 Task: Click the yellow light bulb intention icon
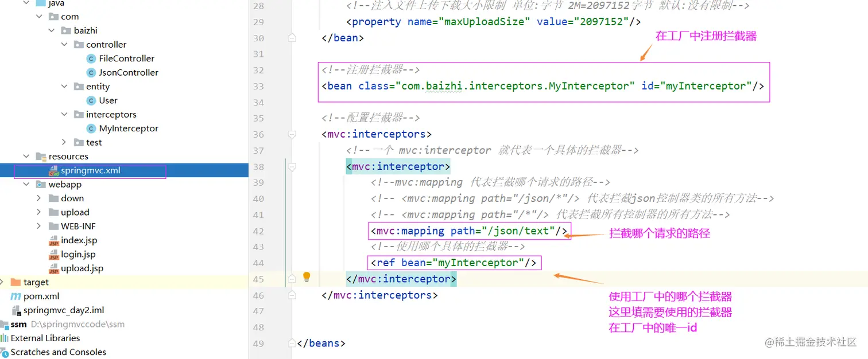point(307,277)
